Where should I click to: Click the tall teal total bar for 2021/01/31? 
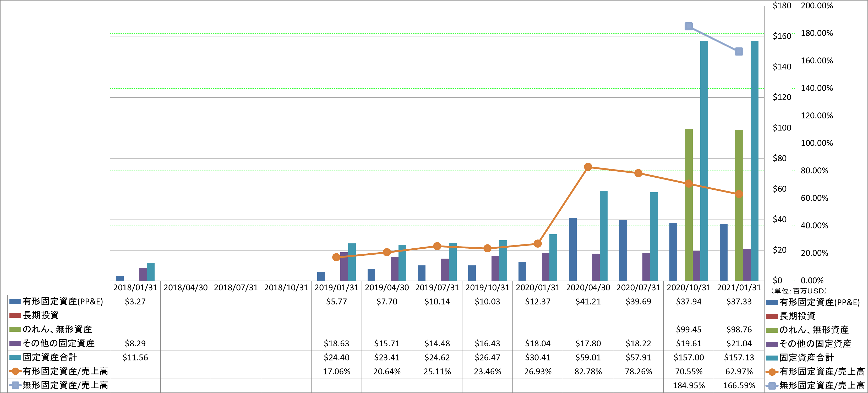click(x=755, y=161)
